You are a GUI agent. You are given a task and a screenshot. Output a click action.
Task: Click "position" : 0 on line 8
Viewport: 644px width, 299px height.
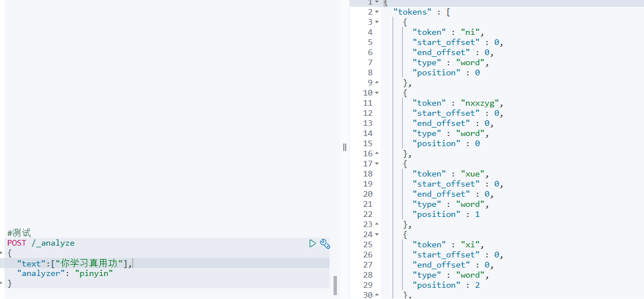[446, 73]
